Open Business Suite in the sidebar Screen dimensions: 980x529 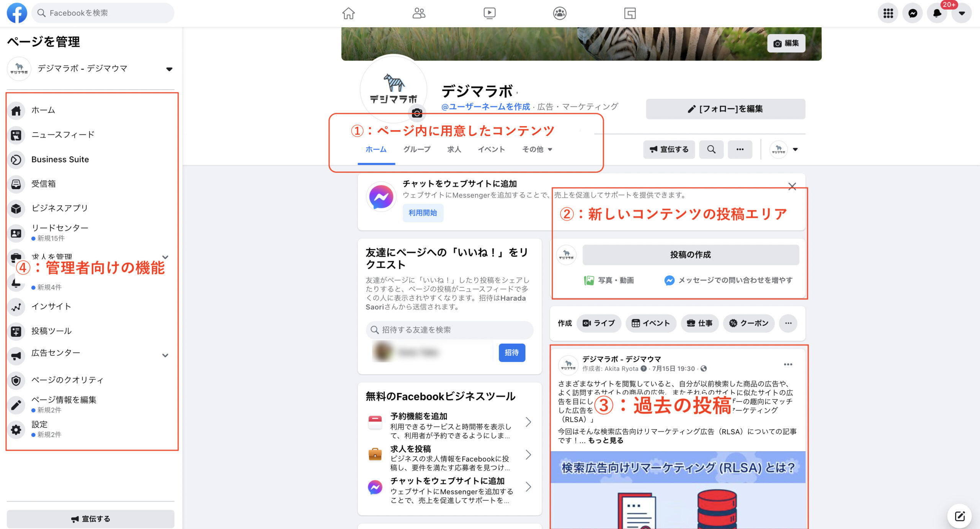(90, 159)
